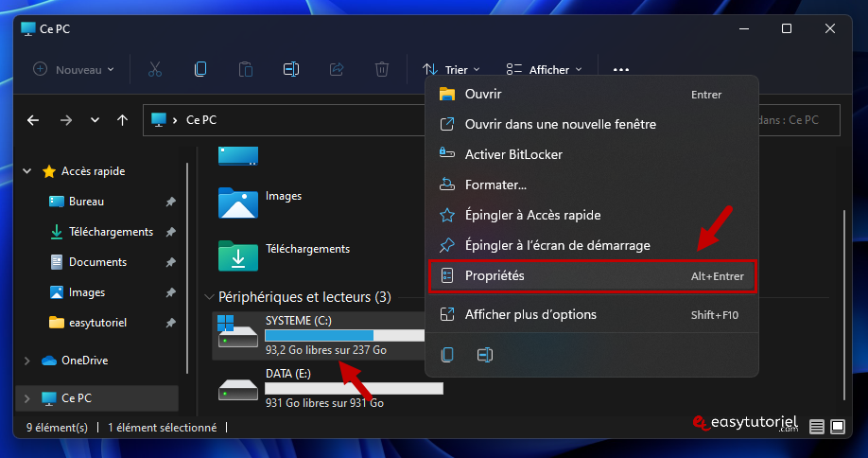This screenshot has width=868, height=458.
Task: Unpin Bureau using its pin icon
Action: coord(170,202)
